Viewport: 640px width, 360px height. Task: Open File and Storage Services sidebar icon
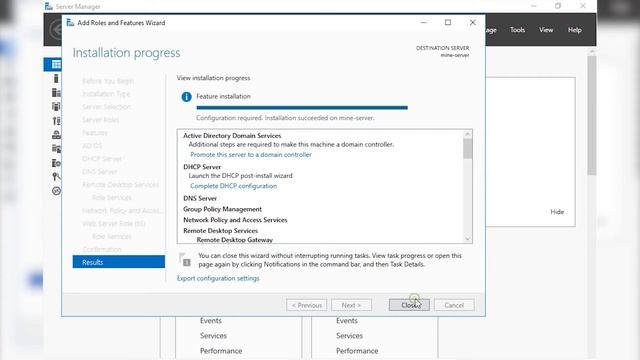point(56,149)
